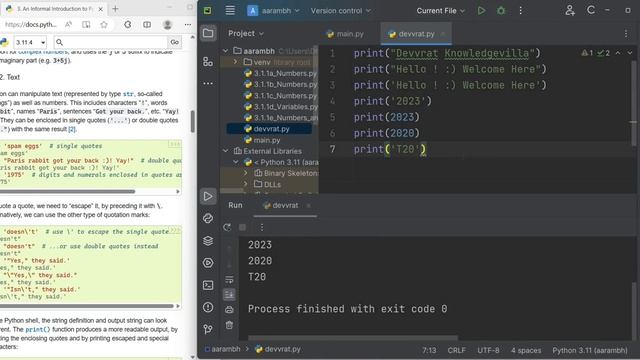Choose docs version from 3.11.4 dropdown
Screen dimensions: 640x360
point(30,42)
